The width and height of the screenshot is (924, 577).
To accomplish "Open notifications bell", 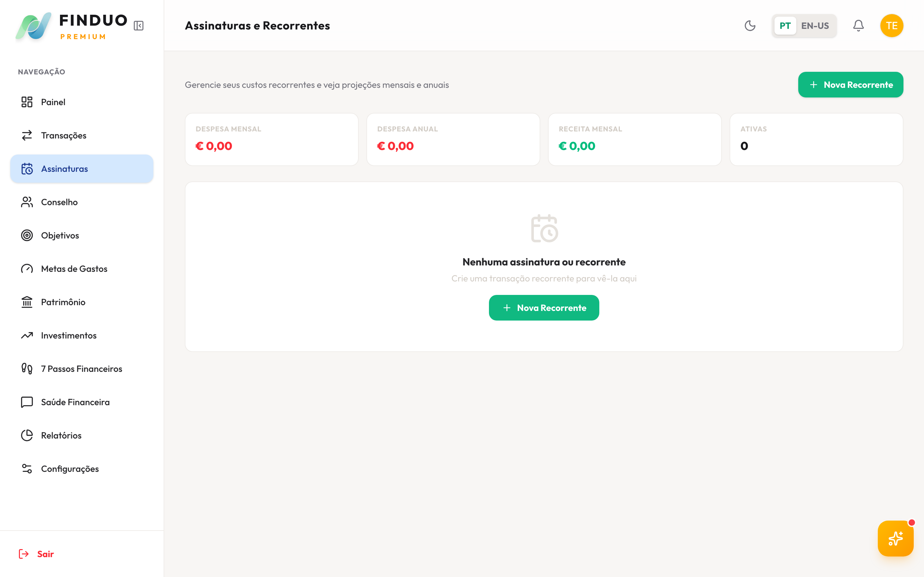I will tap(858, 26).
